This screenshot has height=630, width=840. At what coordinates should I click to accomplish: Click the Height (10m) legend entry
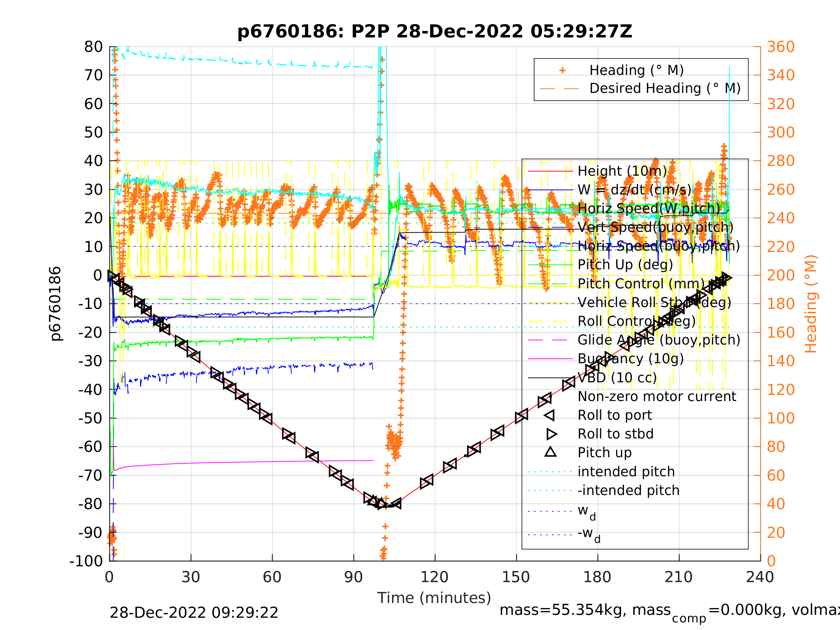point(622,171)
